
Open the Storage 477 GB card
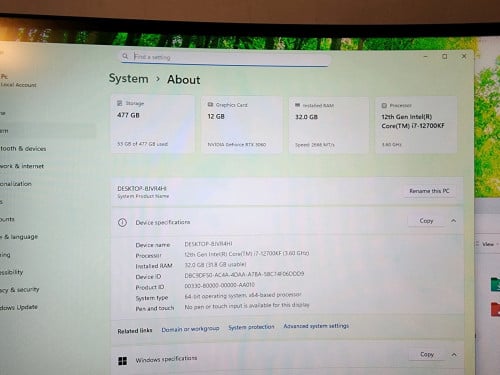tap(153, 124)
